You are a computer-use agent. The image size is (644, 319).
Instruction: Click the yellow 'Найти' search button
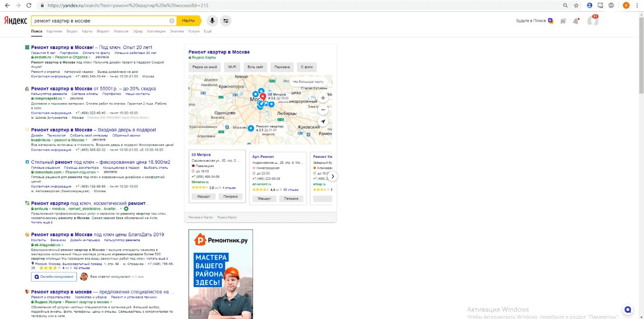pyautogui.click(x=189, y=21)
